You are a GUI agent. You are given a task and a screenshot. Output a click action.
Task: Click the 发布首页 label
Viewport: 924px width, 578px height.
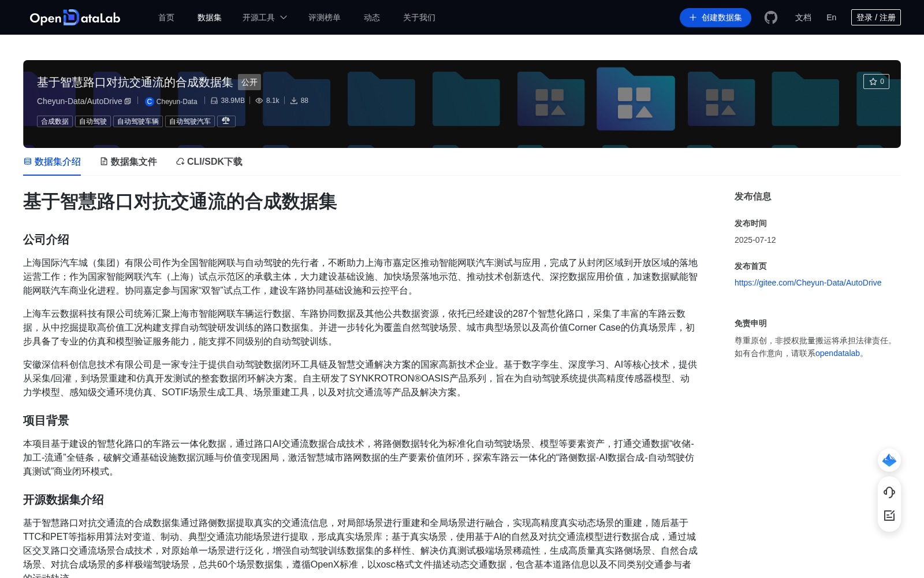[751, 266]
